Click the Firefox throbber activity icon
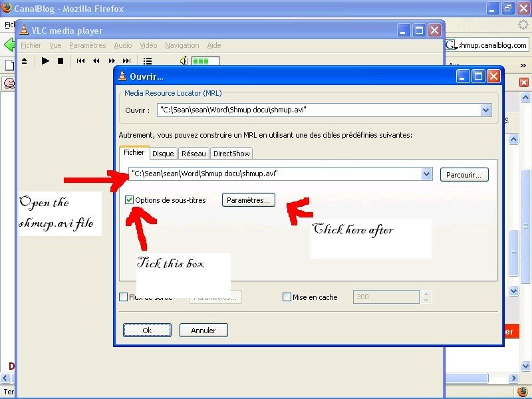 523,25
